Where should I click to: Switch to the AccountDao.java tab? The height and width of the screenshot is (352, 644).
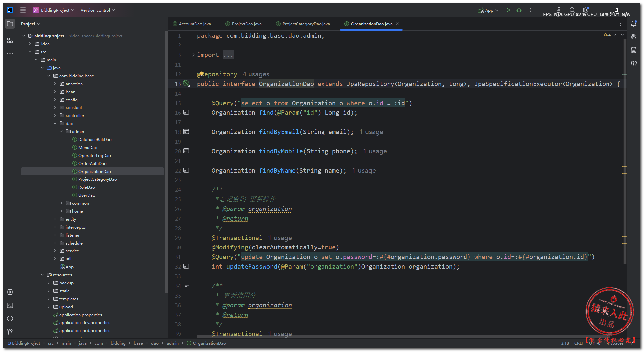coord(195,24)
